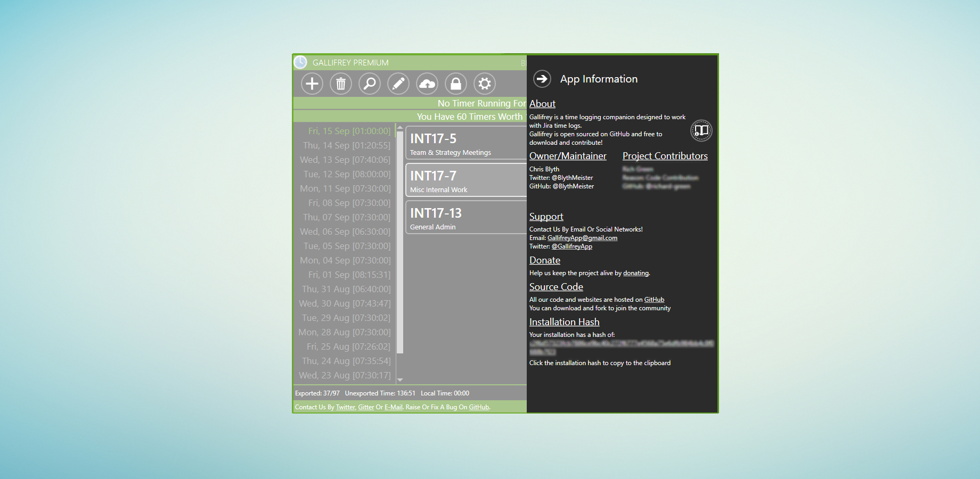Open the @GallifreyApp Twitter link

(x=572, y=246)
